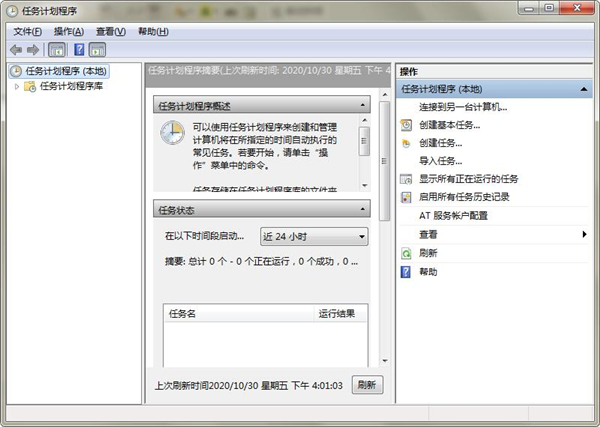Click the blue help toolbar icon

coord(78,50)
